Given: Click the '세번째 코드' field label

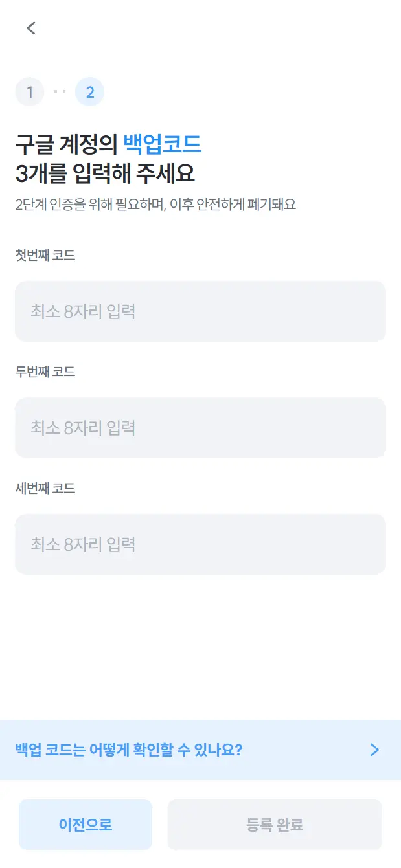Looking at the screenshot, I should click(45, 488).
